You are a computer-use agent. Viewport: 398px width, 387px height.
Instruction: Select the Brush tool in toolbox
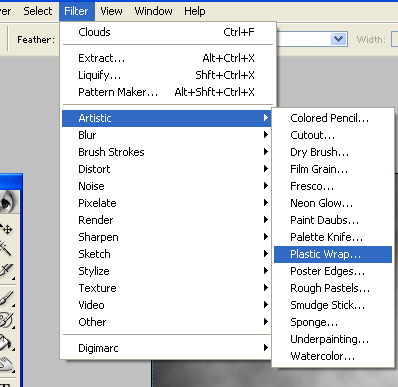(x=7, y=298)
